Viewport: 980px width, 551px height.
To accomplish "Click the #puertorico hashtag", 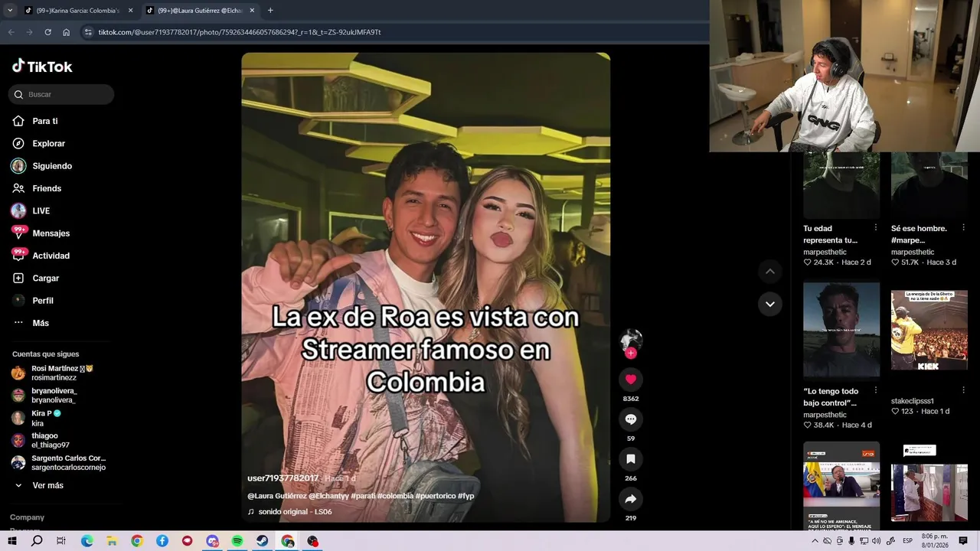I will point(436,496).
